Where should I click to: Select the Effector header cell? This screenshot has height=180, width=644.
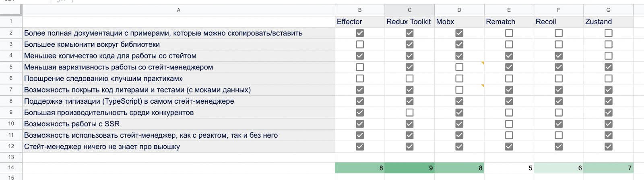359,22
